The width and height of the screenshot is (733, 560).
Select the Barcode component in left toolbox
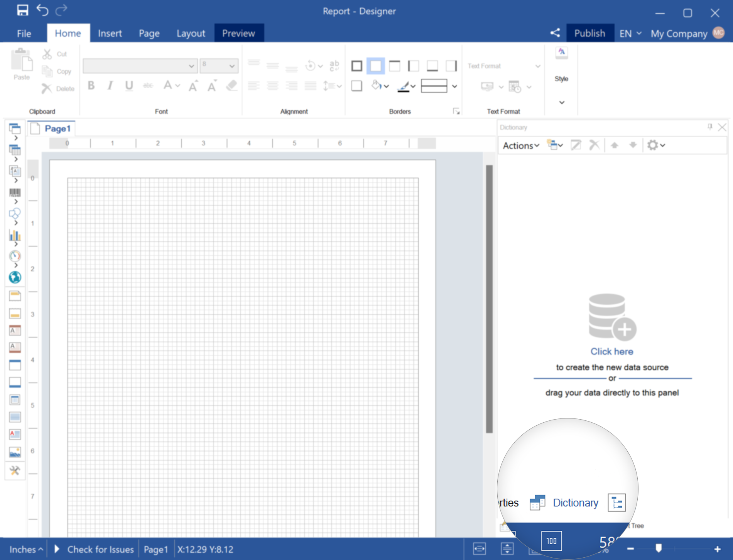pos(15,192)
